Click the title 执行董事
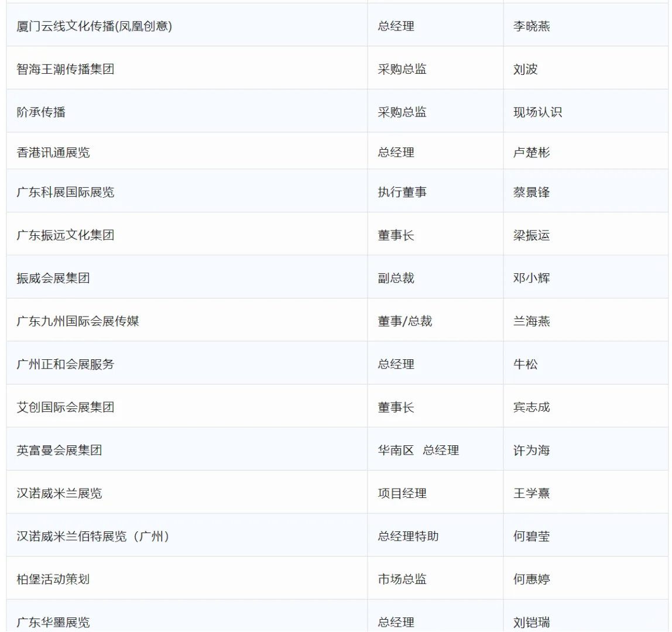The height and width of the screenshot is (632, 672). [x=402, y=192]
